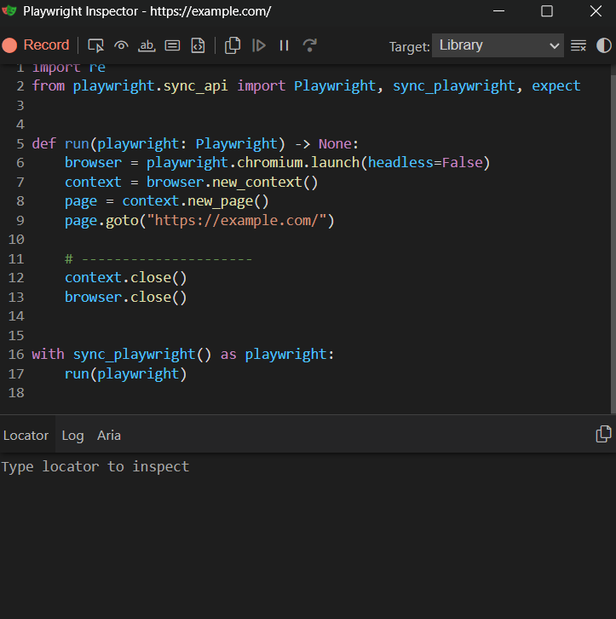
Task: Activate the Pick locator tool
Action: click(96, 45)
